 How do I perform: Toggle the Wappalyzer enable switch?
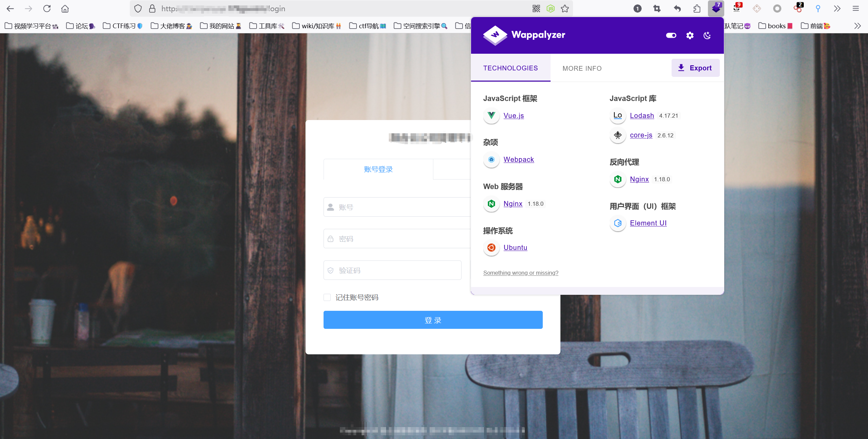pos(671,35)
